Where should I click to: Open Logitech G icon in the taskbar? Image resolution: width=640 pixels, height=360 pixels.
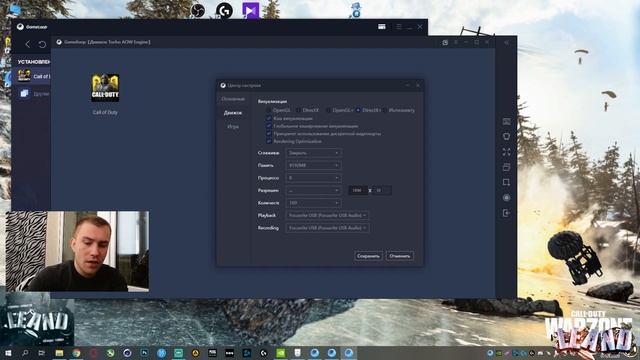point(264,353)
